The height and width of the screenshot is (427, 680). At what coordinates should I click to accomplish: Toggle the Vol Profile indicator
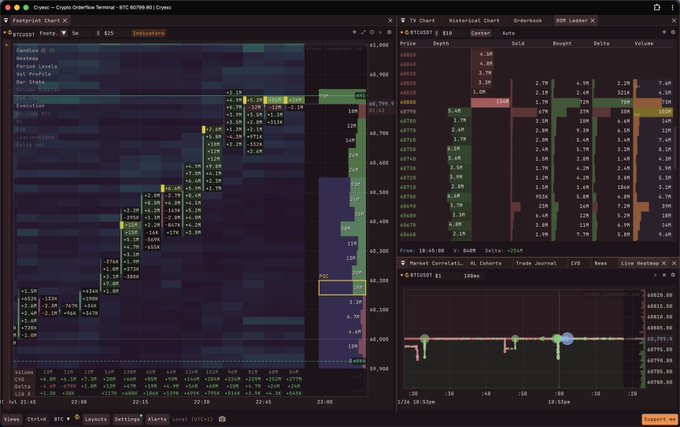click(33, 74)
